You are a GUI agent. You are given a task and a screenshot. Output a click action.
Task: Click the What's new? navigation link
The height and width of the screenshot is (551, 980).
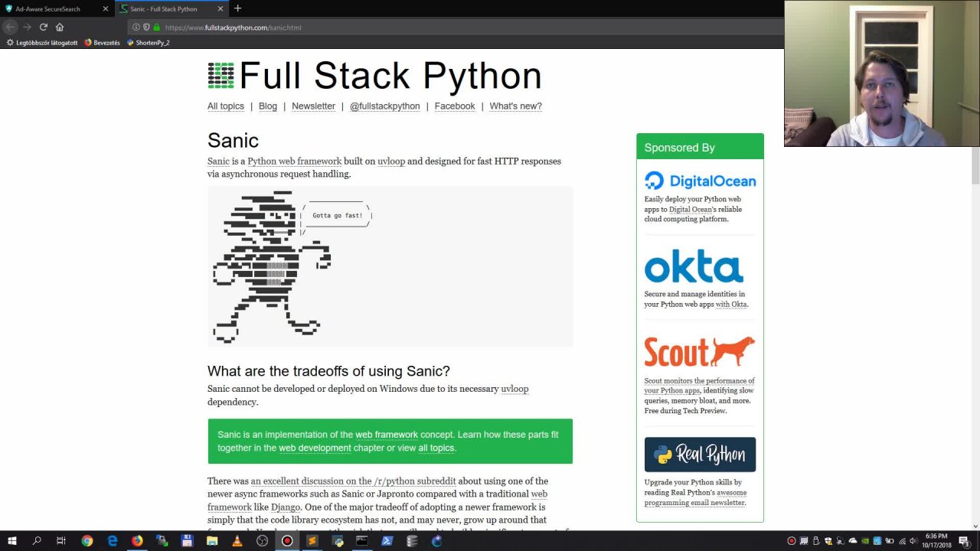click(x=515, y=106)
